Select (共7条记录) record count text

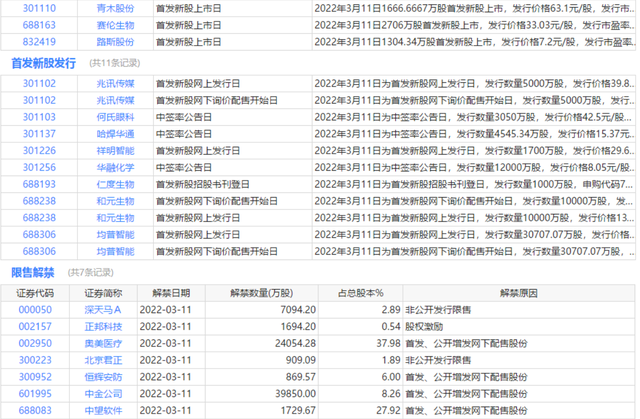(91, 273)
